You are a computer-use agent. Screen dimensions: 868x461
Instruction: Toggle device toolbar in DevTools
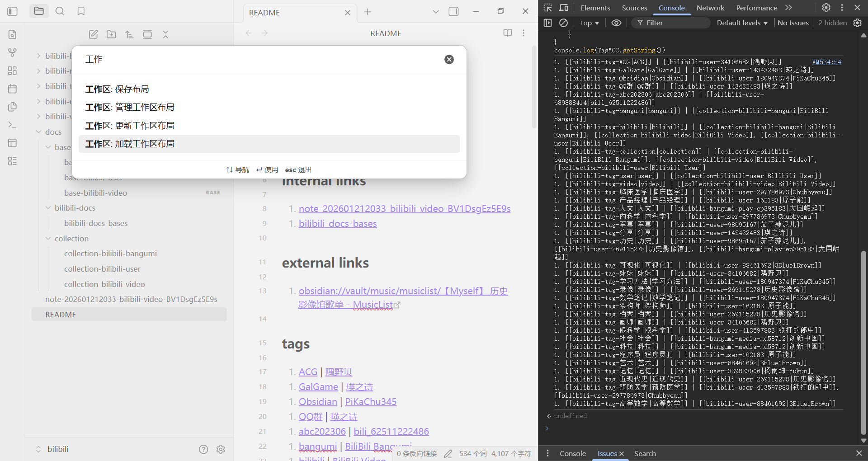point(564,8)
